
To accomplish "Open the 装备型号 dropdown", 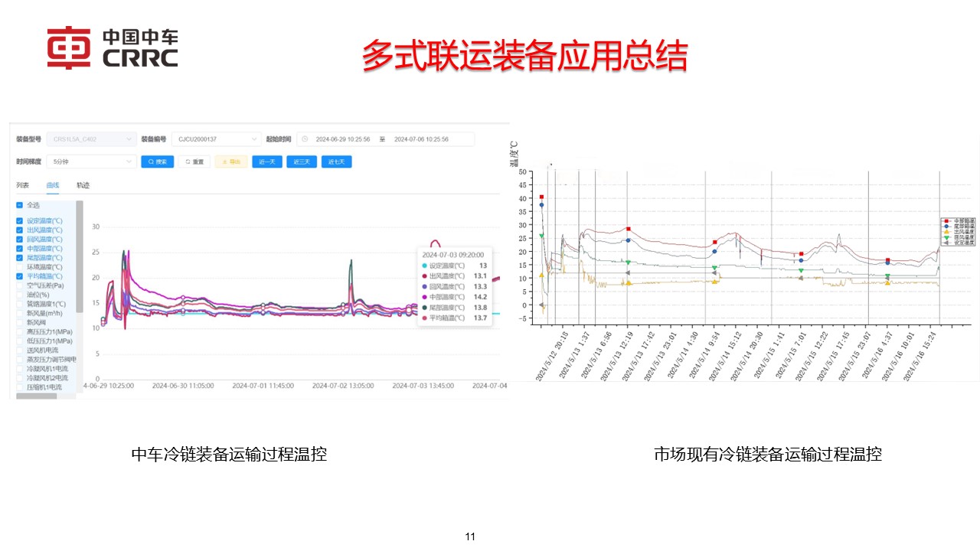I will (x=92, y=139).
